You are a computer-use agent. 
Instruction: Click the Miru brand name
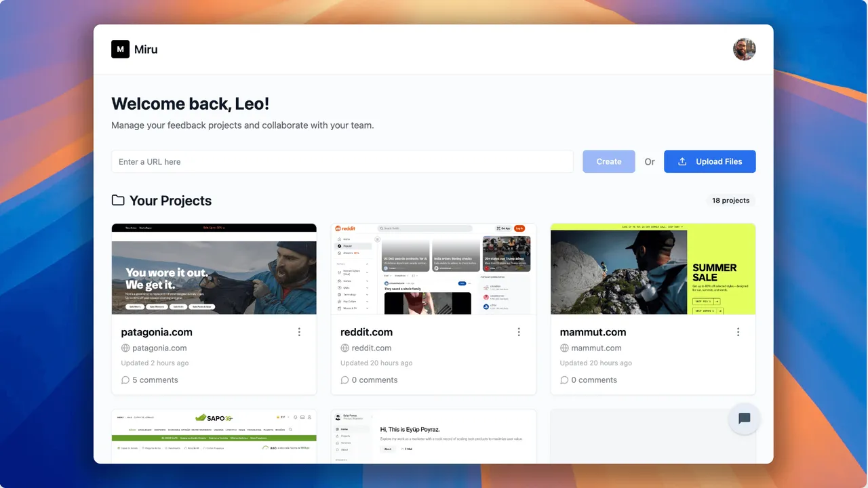[x=146, y=49]
